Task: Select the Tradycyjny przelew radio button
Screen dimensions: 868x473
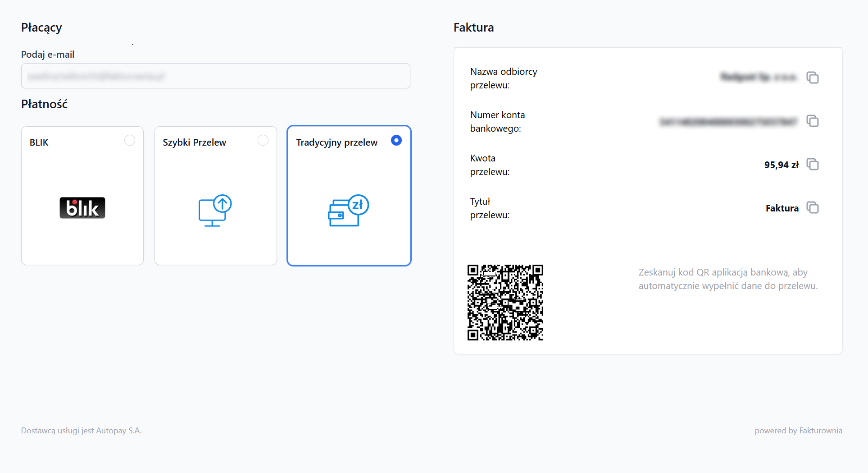Action: click(396, 140)
